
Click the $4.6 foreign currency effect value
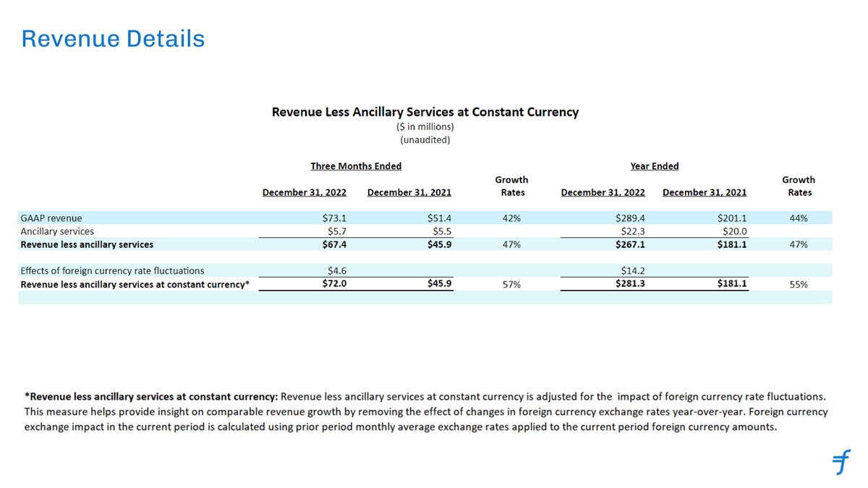click(x=339, y=270)
